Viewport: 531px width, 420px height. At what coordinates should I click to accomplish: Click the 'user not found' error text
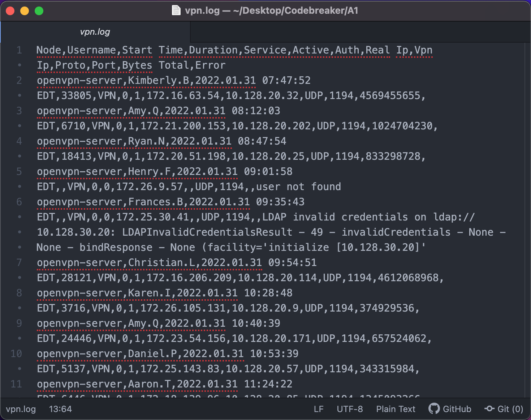[x=298, y=187]
